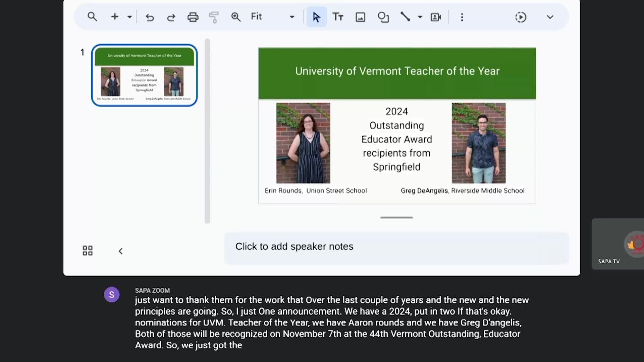Add a new slide with plus icon

[115, 17]
